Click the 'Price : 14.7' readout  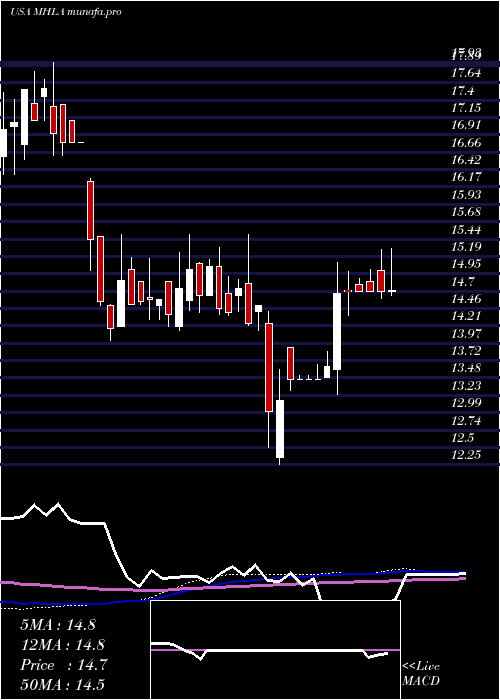pos(63,665)
